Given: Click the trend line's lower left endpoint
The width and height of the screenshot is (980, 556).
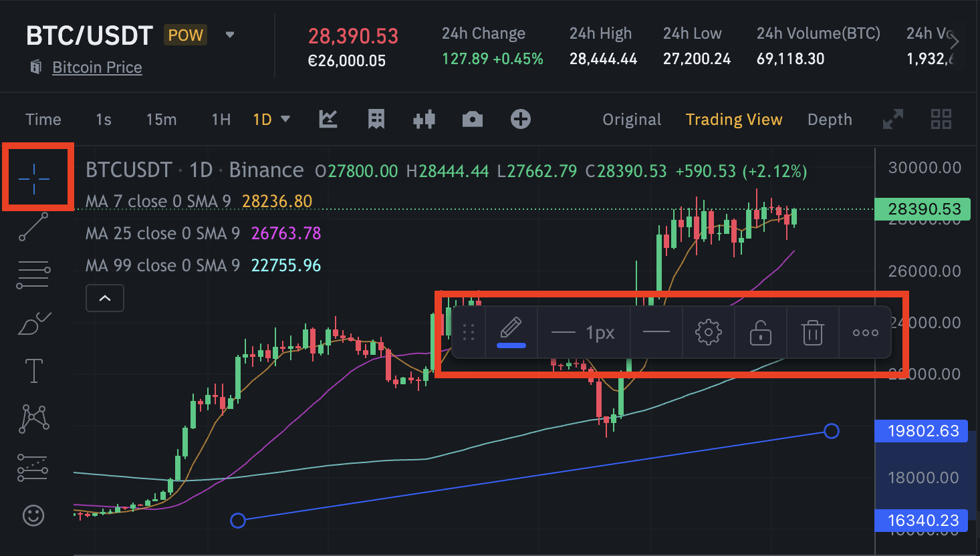Looking at the screenshot, I should 238,521.
